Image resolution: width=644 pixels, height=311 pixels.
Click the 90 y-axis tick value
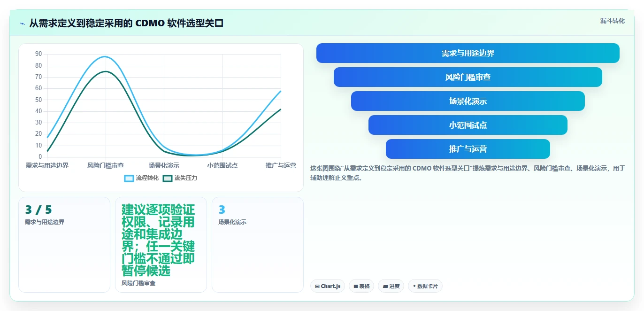point(38,54)
